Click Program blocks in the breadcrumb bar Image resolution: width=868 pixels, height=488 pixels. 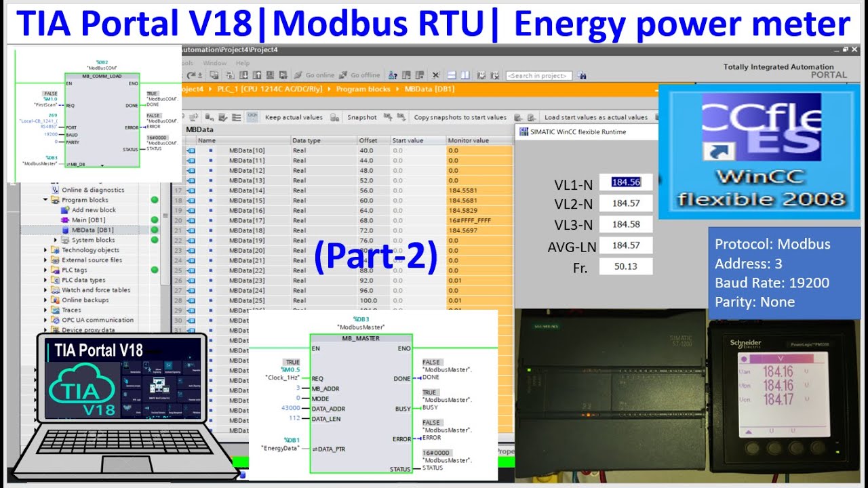coord(363,89)
